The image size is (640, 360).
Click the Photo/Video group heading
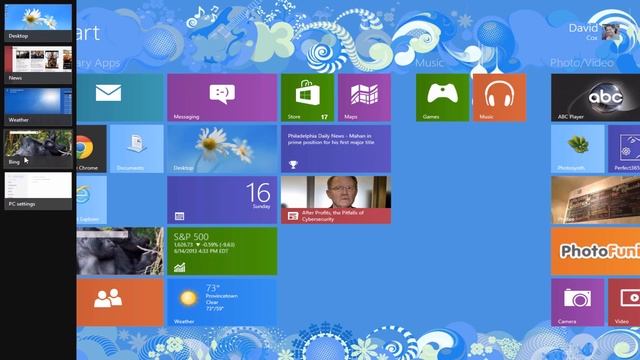point(582,63)
